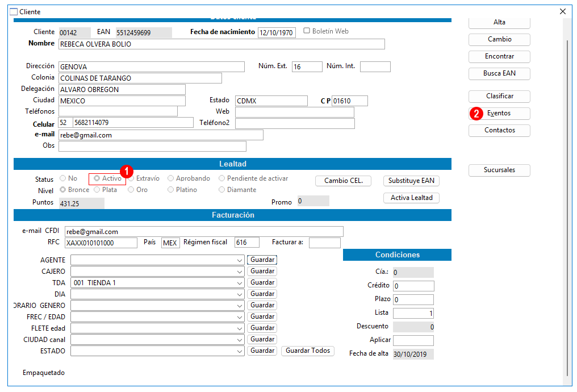The height and width of the screenshot is (392, 577).
Task: Click the Delegación input field
Action: tap(122, 89)
